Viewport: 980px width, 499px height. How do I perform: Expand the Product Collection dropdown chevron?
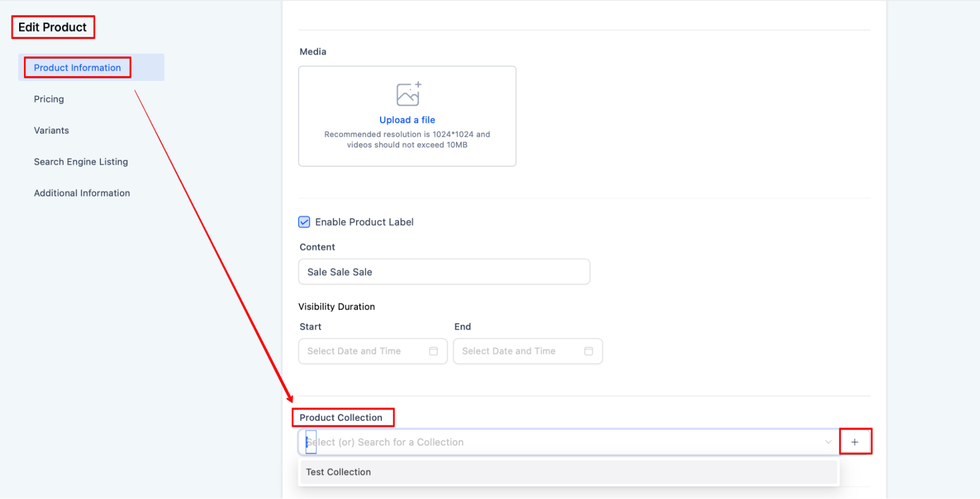[x=828, y=442]
